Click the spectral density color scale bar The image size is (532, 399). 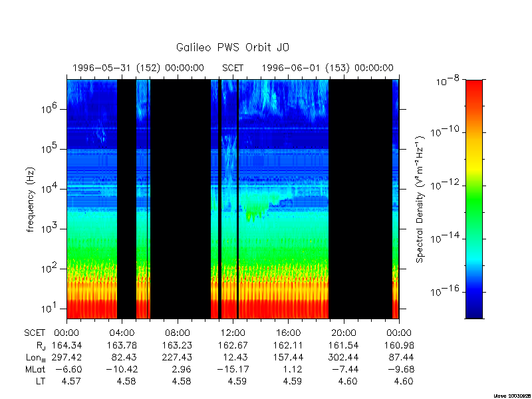point(474,199)
